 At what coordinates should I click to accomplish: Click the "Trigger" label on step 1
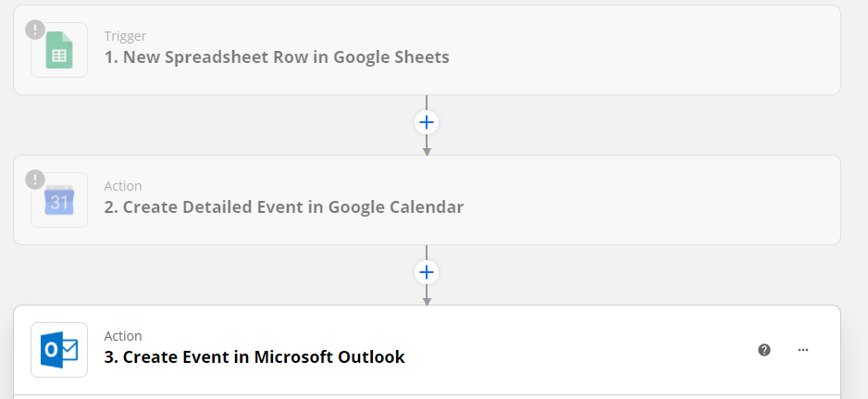click(x=126, y=37)
